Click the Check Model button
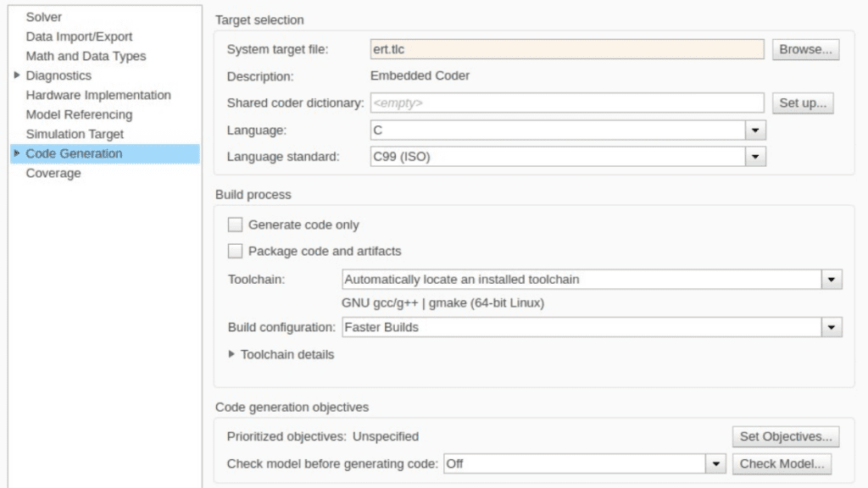The image size is (868, 488). click(782, 463)
